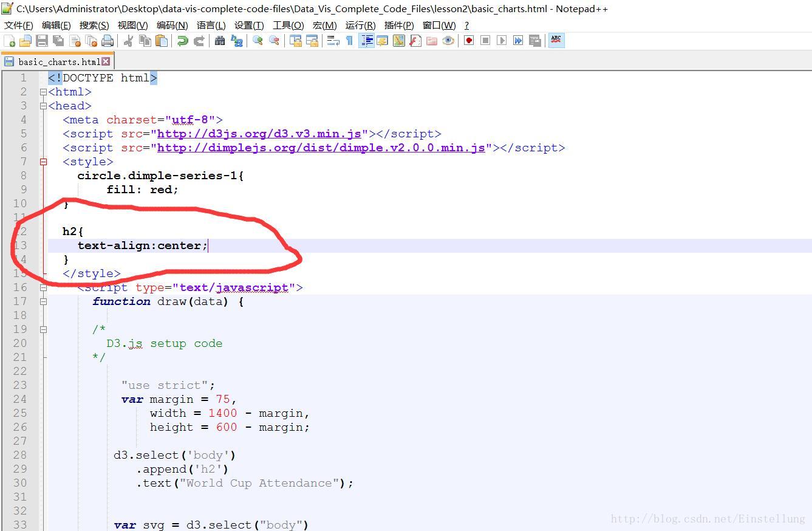Open Find with the binoculars icon
812x531 pixels.
(x=220, y=41)
